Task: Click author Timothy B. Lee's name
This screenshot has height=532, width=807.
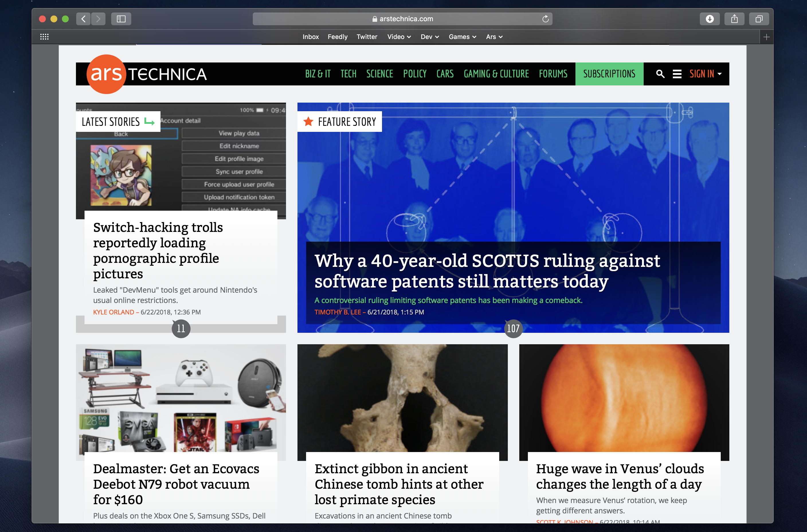Action: pyautogui.click(x=338, y=312)
